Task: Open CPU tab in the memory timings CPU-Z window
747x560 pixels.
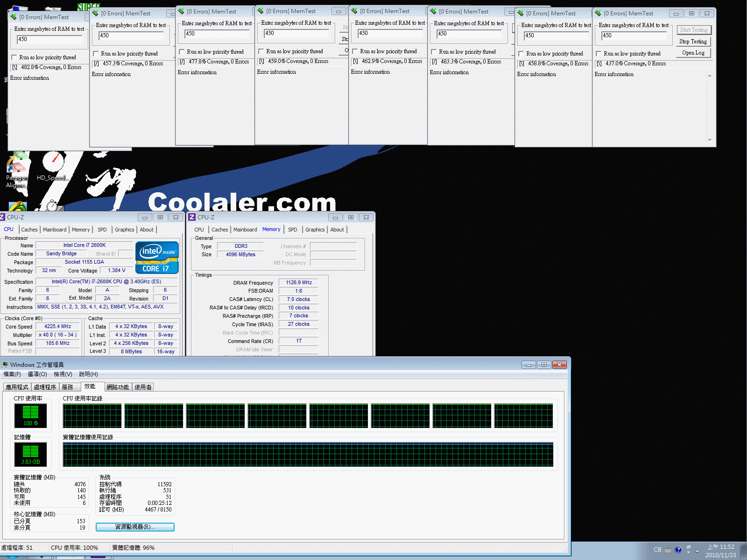Action: click(x=199, y=230)
